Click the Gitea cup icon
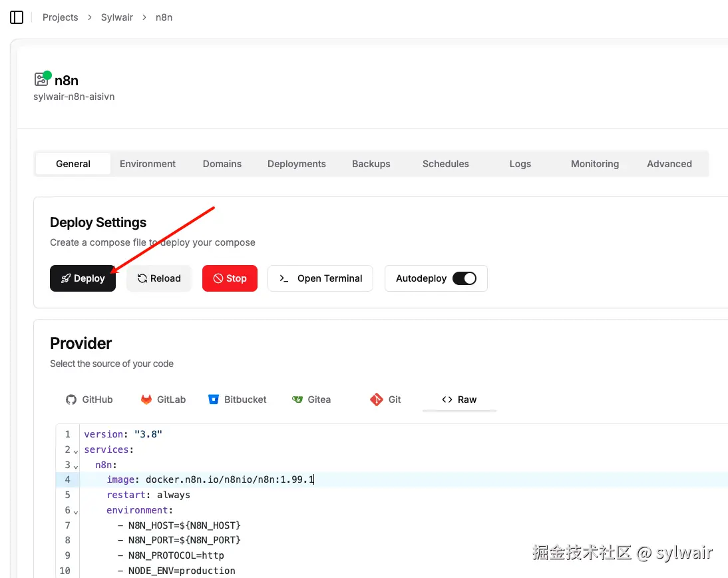This screenshot has height=578, width=728. [297, 400]
